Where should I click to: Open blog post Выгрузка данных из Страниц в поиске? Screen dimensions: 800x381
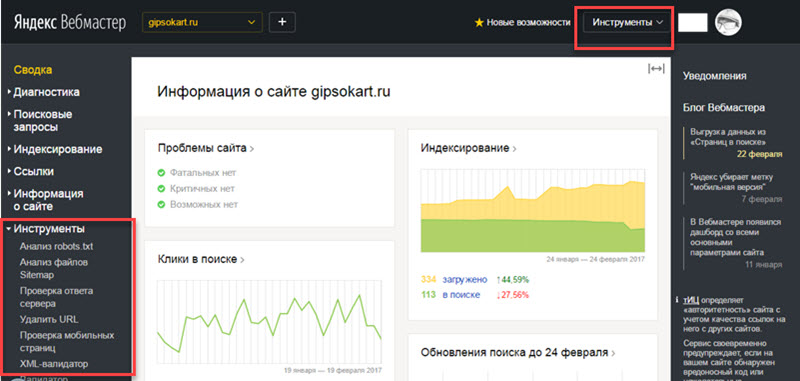pyautogui.click(x=729, y=137)
